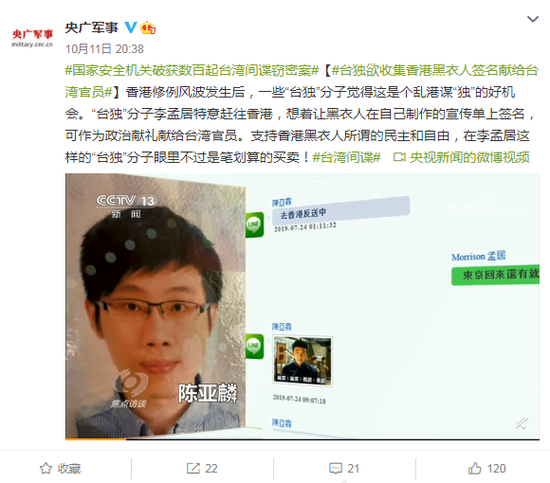Screen dimensions: 550x483
Task: Click the repost share icon
Action: pos(193,468)
